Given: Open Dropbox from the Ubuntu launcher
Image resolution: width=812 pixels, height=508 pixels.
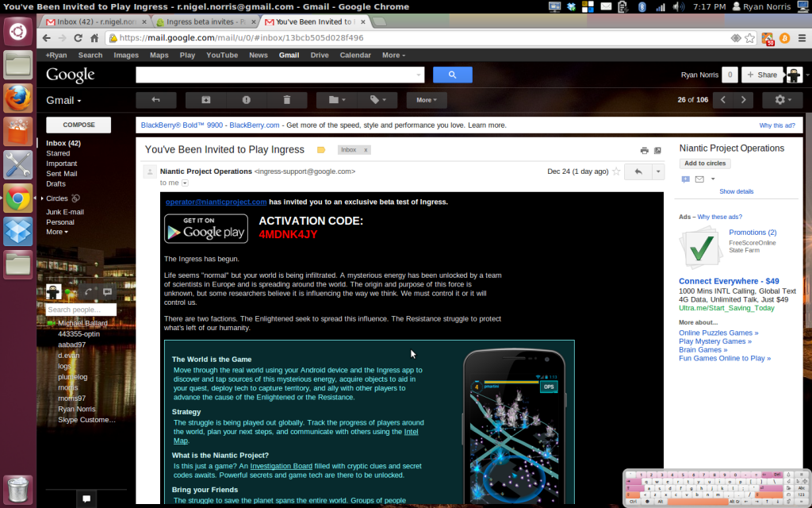Looking at the screenshot, I should tap(18, 231).
